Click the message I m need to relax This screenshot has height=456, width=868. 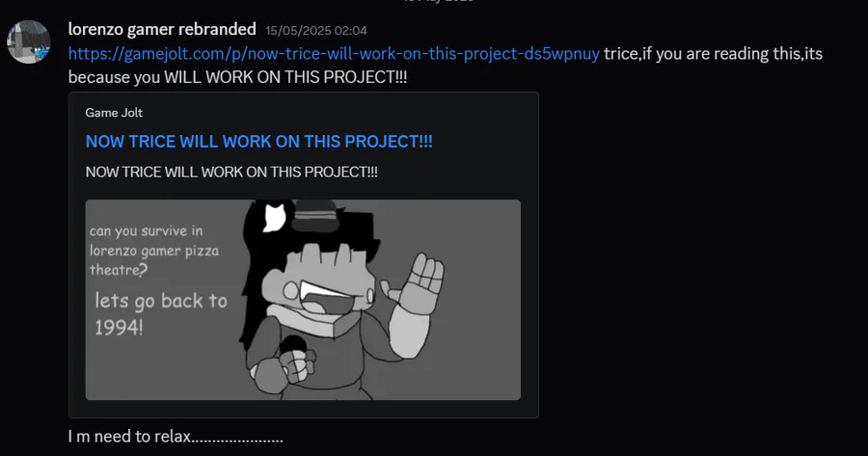click(x=176, y=437)
